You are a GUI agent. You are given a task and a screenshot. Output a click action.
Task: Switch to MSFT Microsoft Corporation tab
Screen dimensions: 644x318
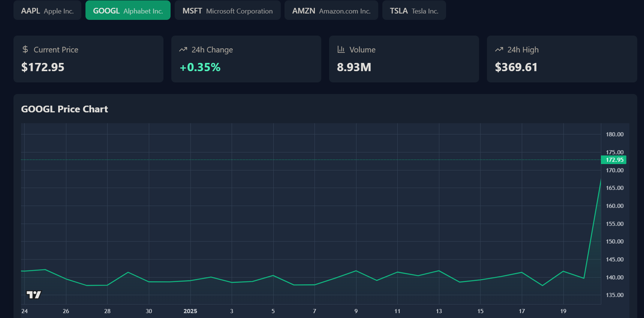228,10
